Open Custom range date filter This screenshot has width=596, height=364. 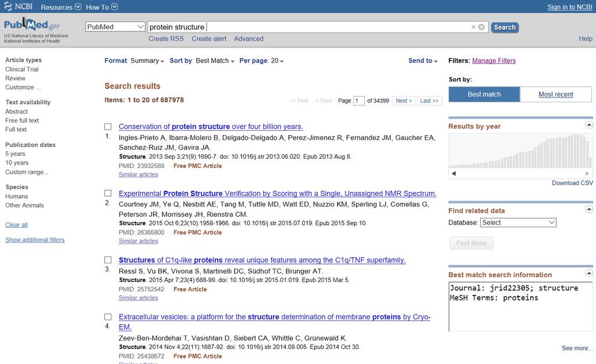click(27, 172)
